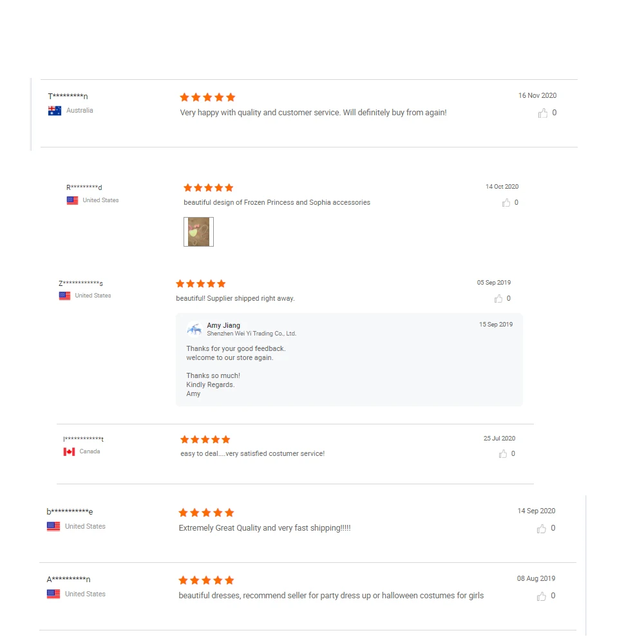The image size is (644, 644).
Task: Like the 'Supplier shipped right away' review
Action: 498,299
